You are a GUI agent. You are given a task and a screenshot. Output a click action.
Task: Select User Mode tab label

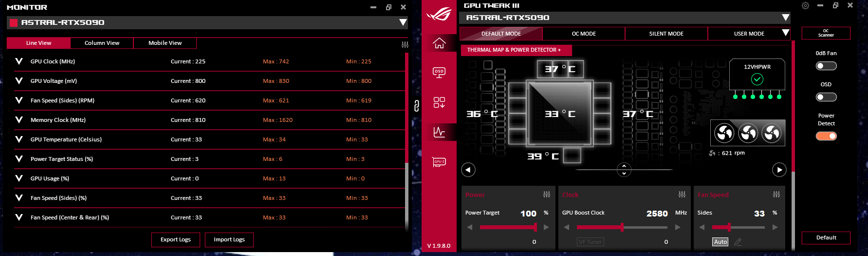pos(749,34)
